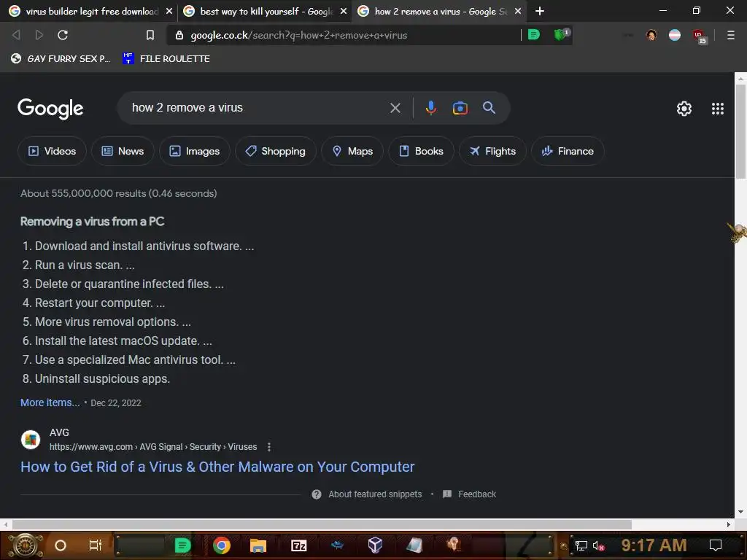Image resolution: width=747 pixels, height=560 pixels.
Task: Click the 9:17 AM taskbar clock
Action: 654,545
